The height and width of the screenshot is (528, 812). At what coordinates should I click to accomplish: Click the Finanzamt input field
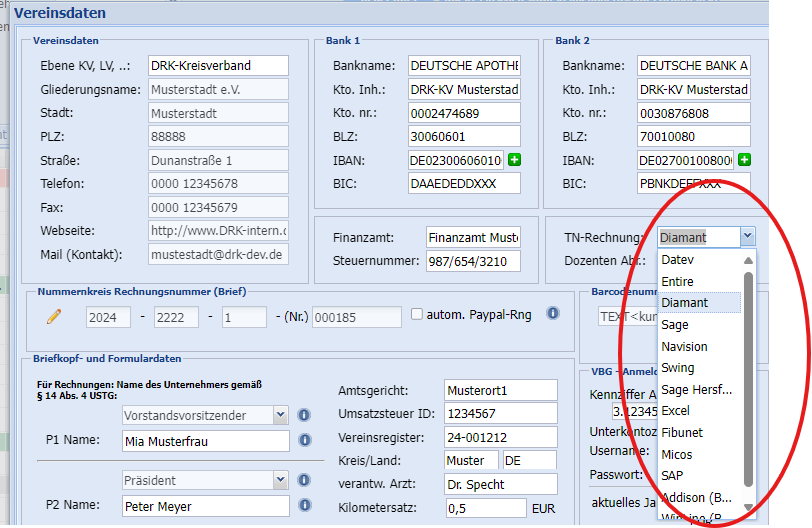472,238
